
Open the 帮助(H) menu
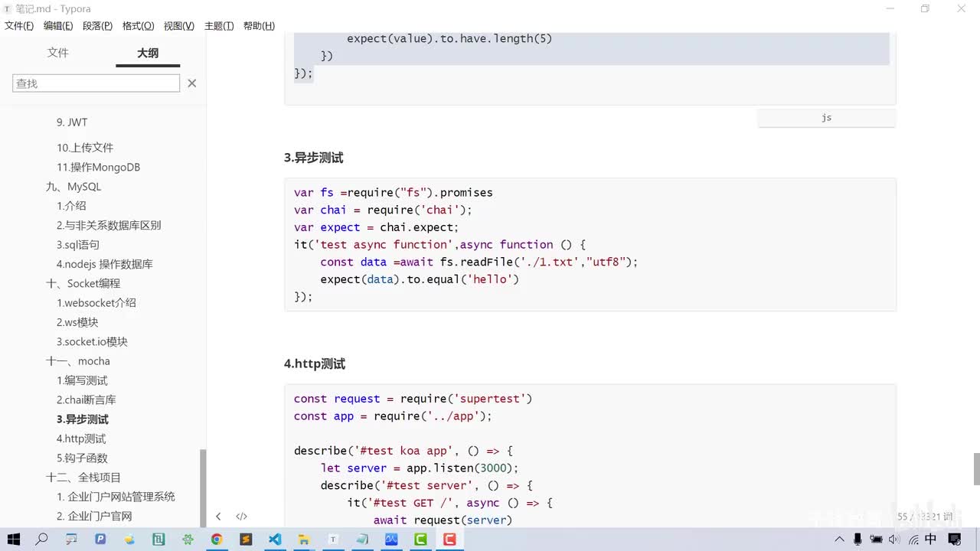click(x=259, y=26)
